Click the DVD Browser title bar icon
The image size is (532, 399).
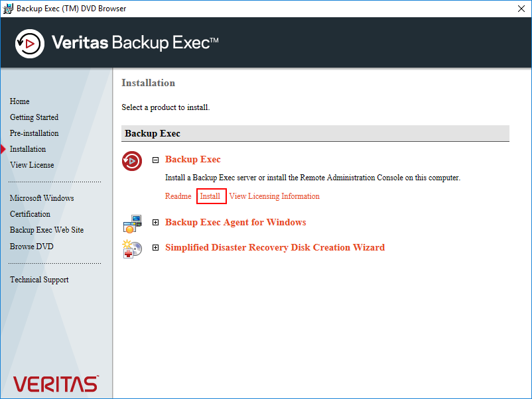click(x=8, y=9)
